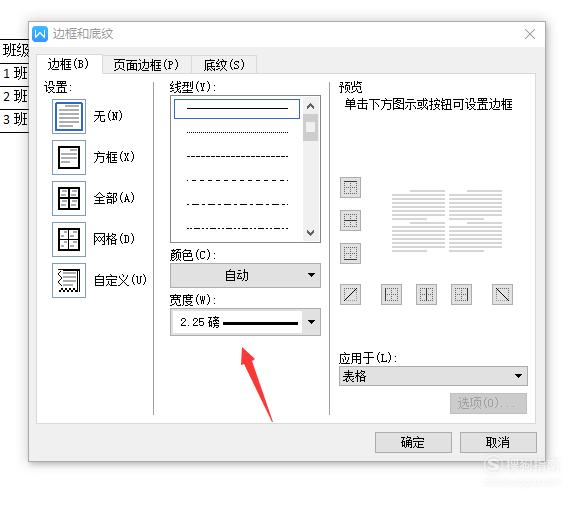This screenshot has width=584, height=511.
Task: Open the 颜色(C) 自动 color dropdown
Action: (x=245, y=275)
